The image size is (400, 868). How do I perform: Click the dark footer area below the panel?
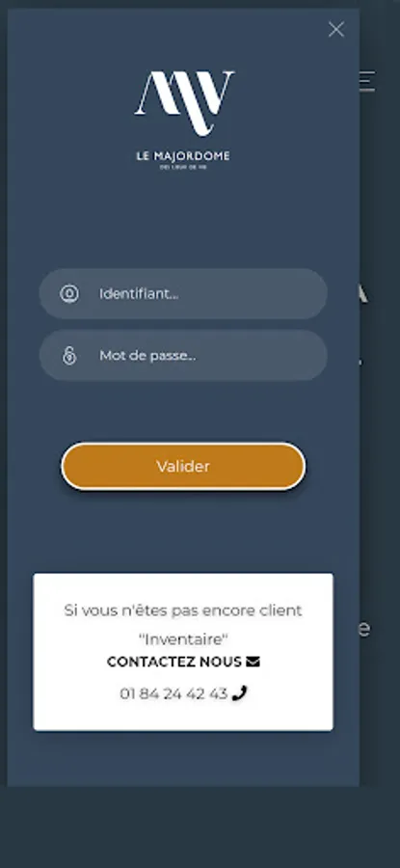[x=200, y=827]
